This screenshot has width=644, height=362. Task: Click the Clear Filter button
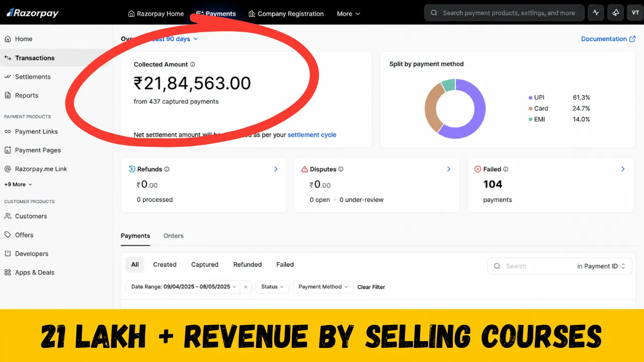point(371,287)
